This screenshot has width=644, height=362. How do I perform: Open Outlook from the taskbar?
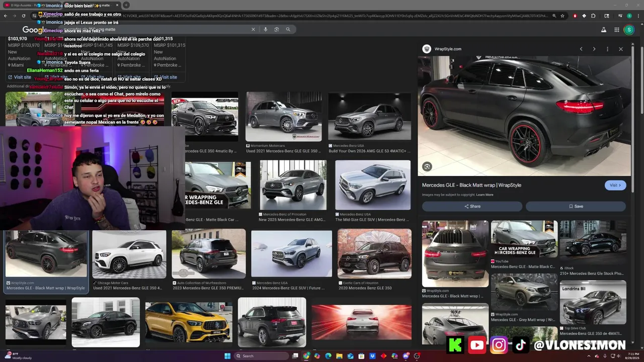pyautogui.click(x=350, y=356)
